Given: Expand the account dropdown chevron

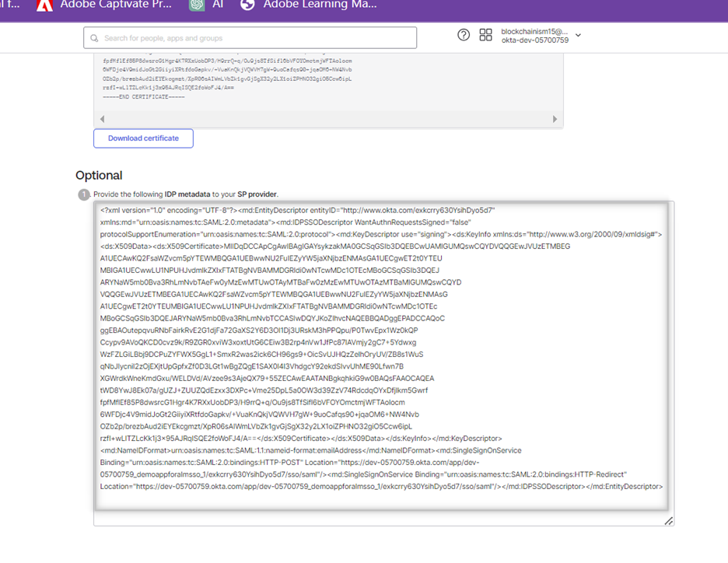Looking at the screenshot, I should coord(578,35).
